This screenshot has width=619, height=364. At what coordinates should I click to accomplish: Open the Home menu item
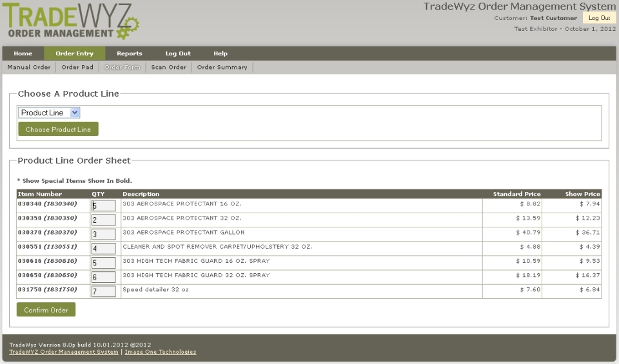pyautogui.click(x=23, y=53)
